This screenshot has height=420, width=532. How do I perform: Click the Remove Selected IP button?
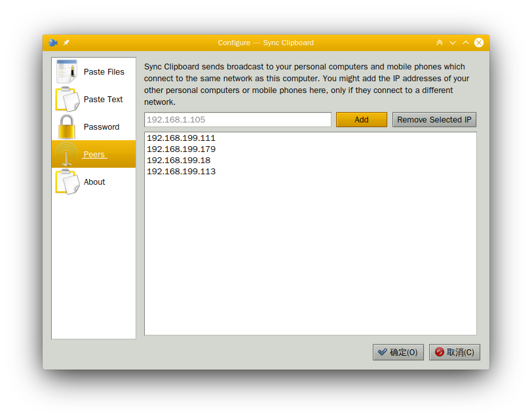click(434, 120)
